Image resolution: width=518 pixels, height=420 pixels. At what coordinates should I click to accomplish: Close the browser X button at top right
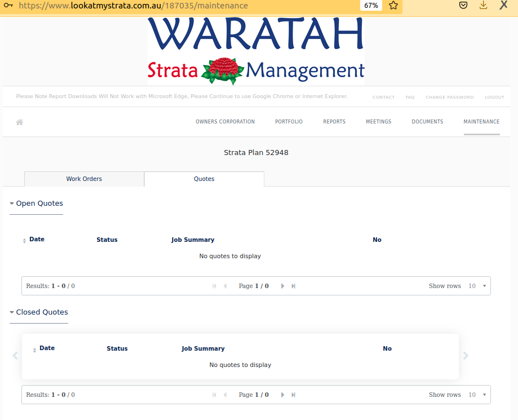click(503, 5)
